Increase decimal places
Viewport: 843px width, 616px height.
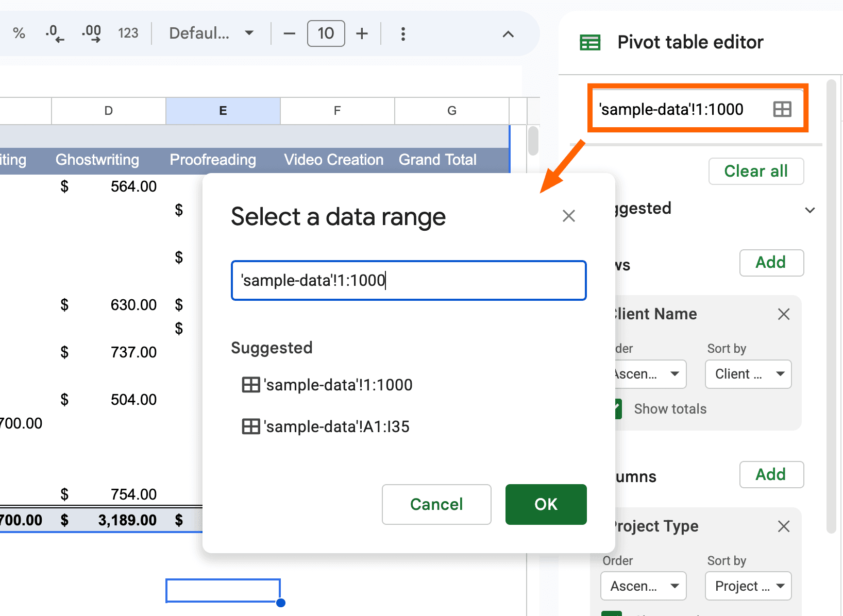click(x=91, y=33)
